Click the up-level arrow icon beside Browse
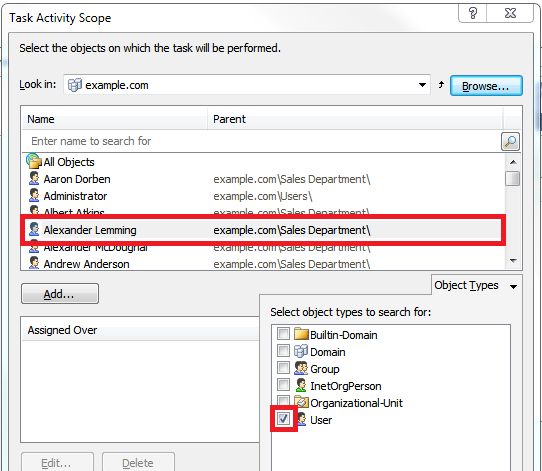Viewport: 542px width, 471px height. click(x=441, y=85)
